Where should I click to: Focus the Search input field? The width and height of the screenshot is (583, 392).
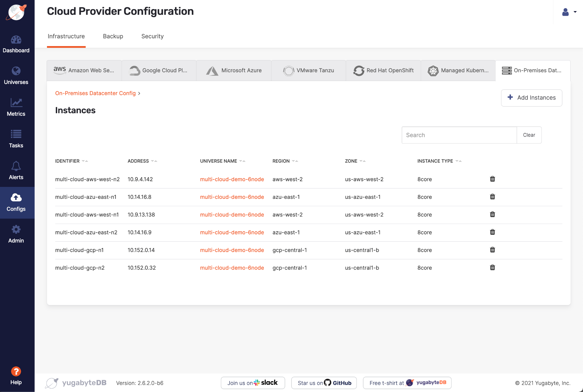click(x=459, y=135)
